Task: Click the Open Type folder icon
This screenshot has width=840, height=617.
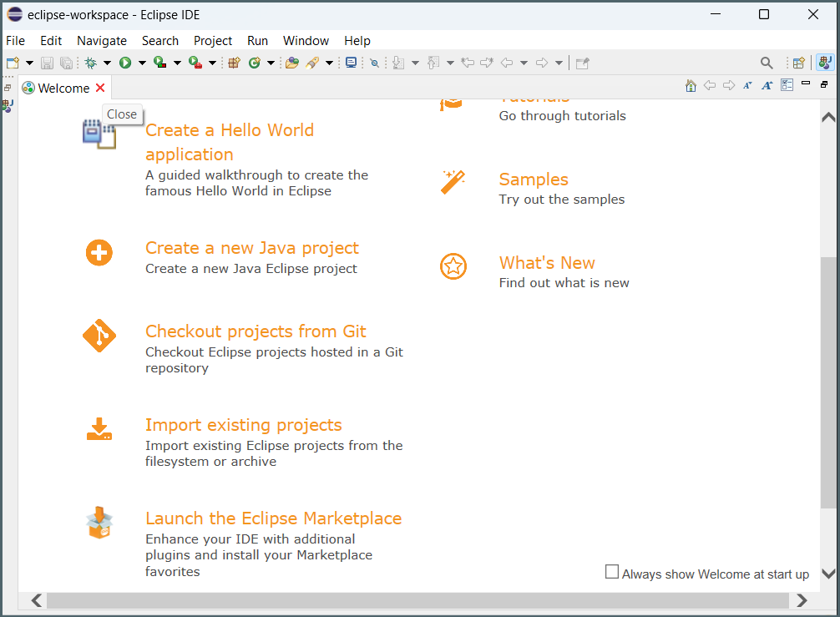Action: click(x=292, y=63)
